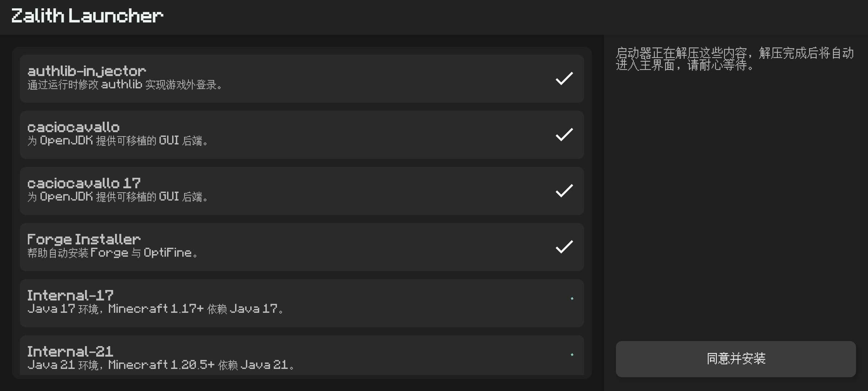The width and height of the screenshot is (868, 391).
Task: Click the authlib 实现游戏外登录 description text
Action: pyautogui.click(x=125, y=85)
